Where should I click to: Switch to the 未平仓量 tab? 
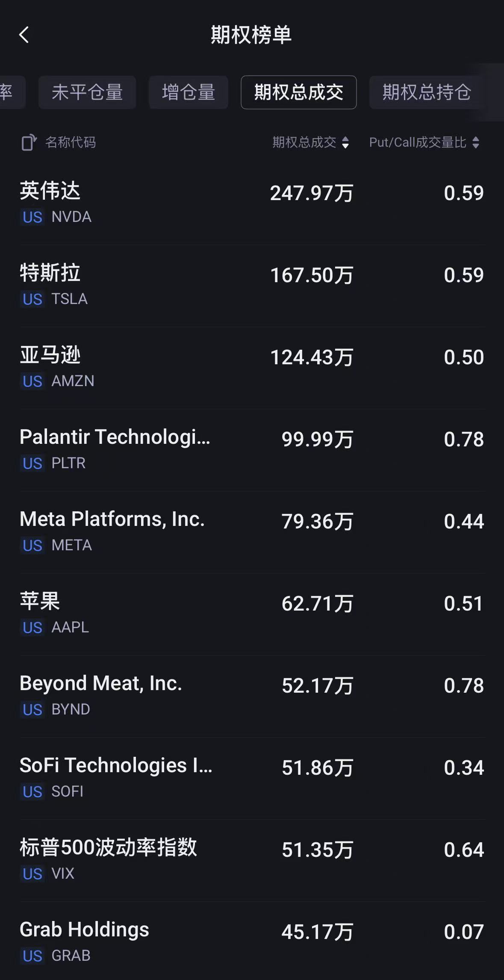pos(87,92)
